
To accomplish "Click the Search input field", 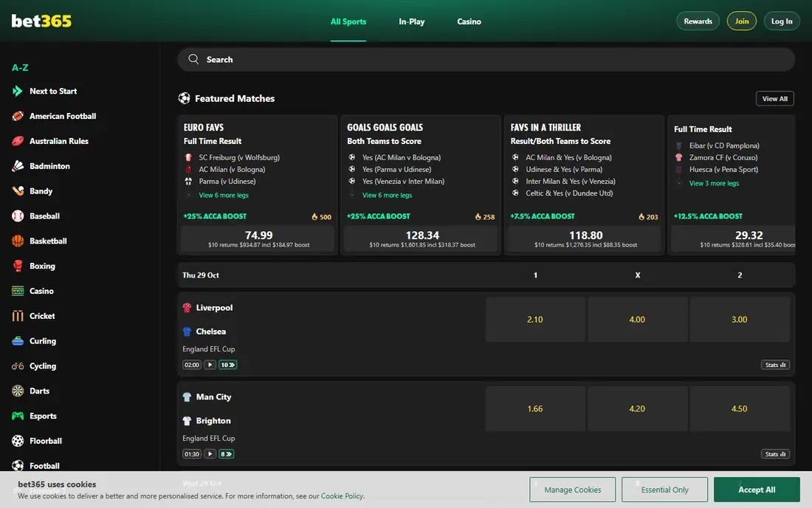I will [486, 60].
